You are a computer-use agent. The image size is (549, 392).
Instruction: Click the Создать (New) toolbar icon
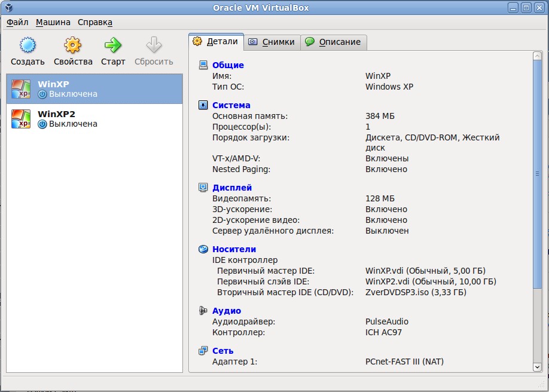click(x=28, y=45)
